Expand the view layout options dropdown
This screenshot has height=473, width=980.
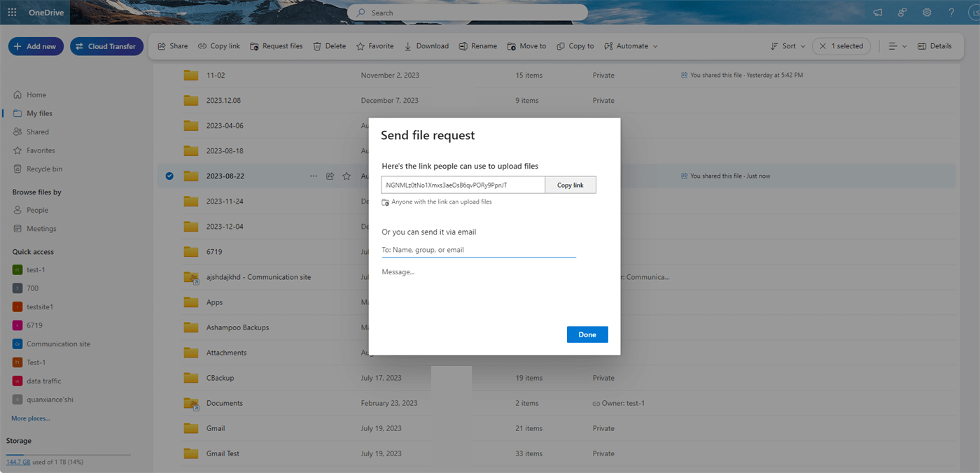click(897, 46)
